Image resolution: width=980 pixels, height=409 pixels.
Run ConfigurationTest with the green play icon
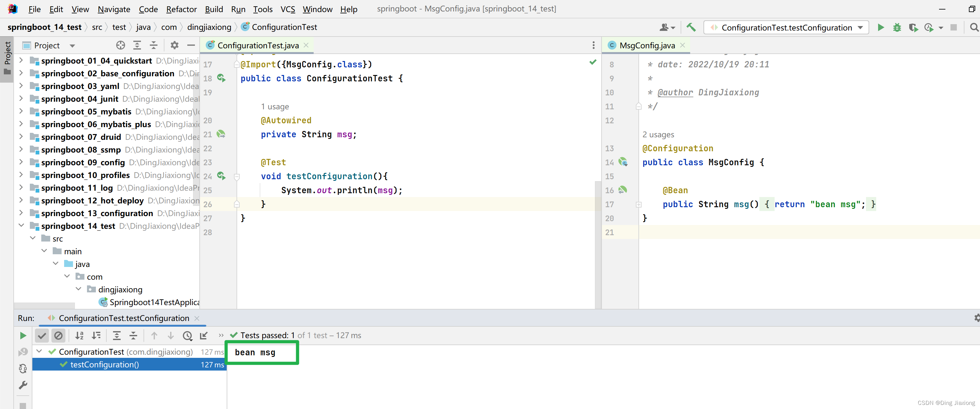pos(880,27)
